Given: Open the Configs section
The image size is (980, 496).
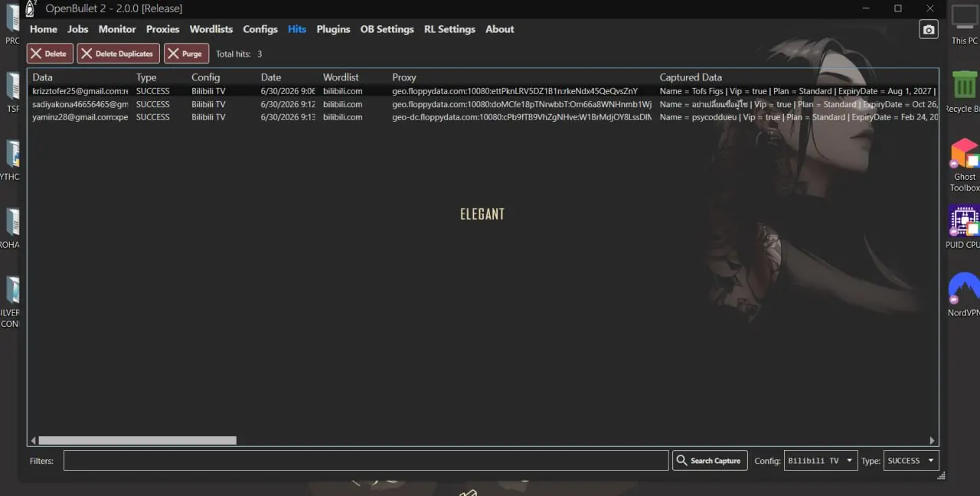Looking at the screenshot, I should tap(260, 29).
